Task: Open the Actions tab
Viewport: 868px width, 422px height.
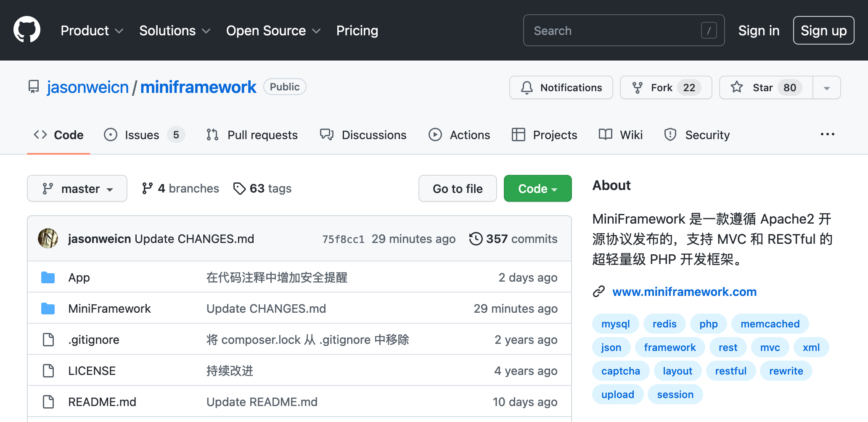Action: point(459,135)
